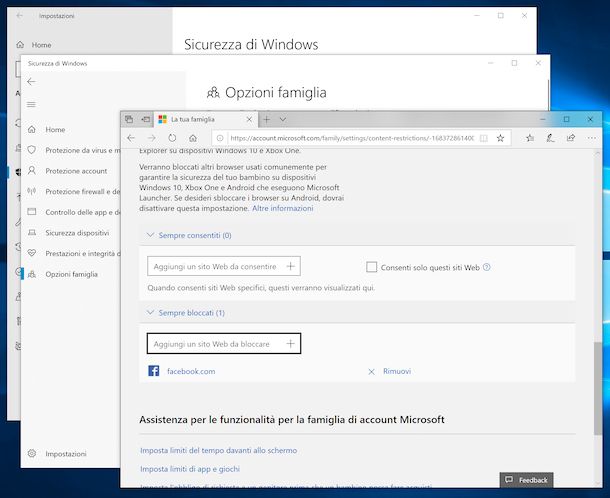Close the La tua famiglia tab
The height and width of the screenshot is (498, 610).
pyautogui.click(x=249, y=119)
